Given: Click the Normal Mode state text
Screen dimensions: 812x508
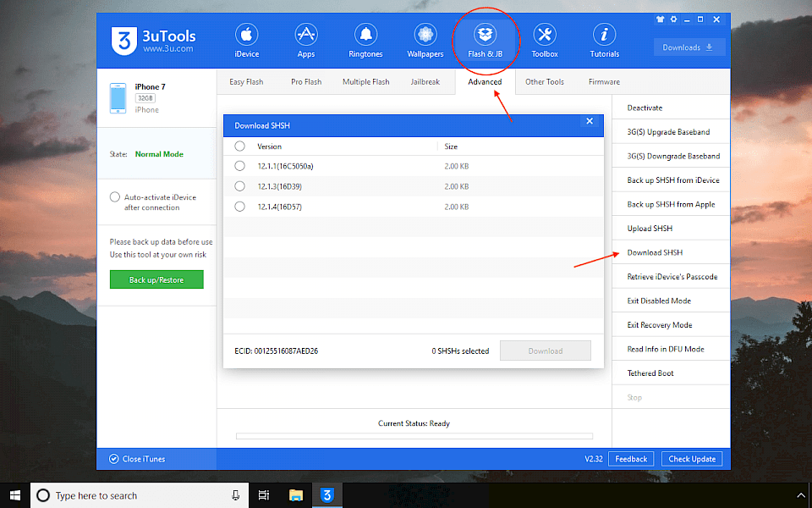Looking at the screenshot, I should 159,154.
